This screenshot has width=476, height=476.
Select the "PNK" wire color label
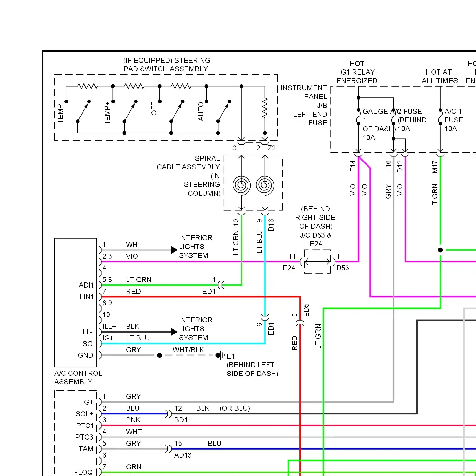coord(133,420)
